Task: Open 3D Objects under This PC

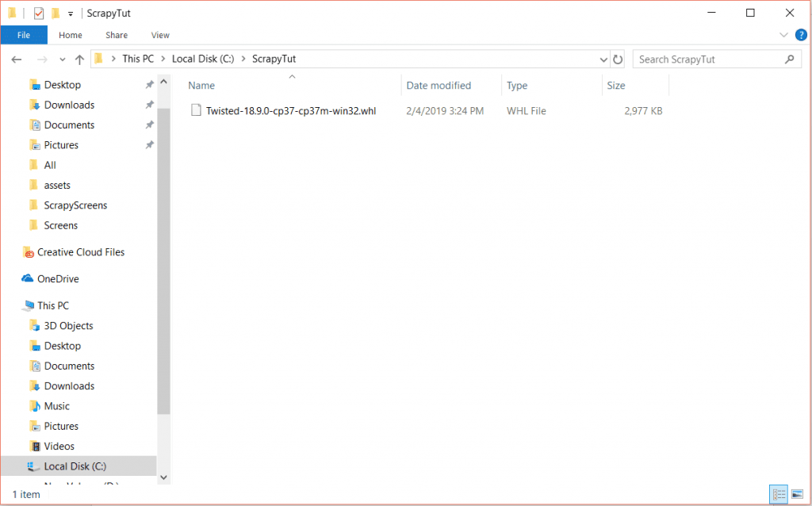Action: click(68, 326)
